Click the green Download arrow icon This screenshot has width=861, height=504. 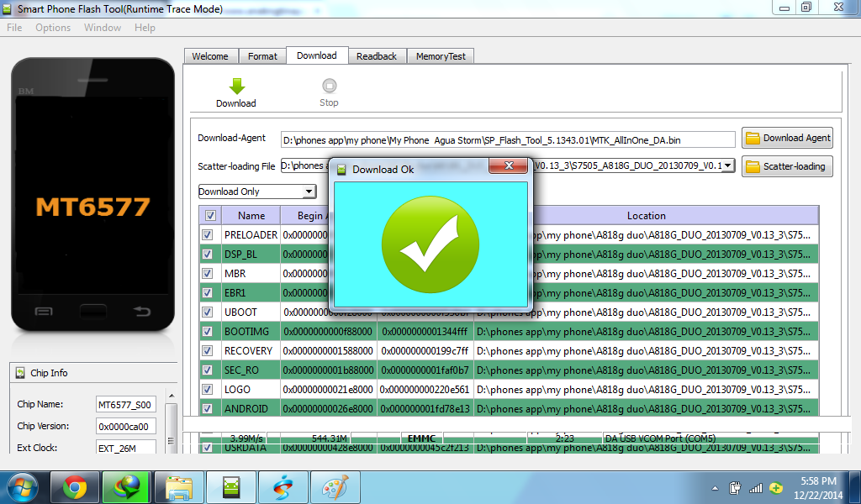point(236,86)
